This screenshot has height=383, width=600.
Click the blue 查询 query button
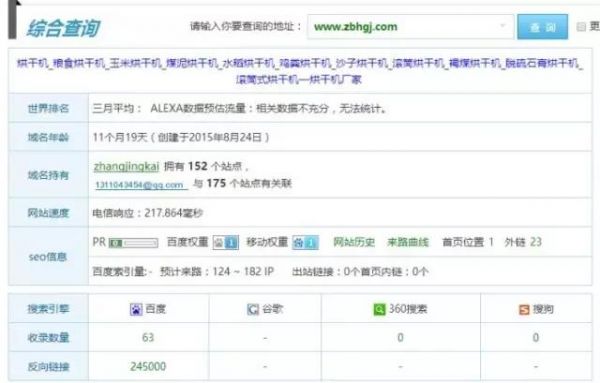[542, 27]
